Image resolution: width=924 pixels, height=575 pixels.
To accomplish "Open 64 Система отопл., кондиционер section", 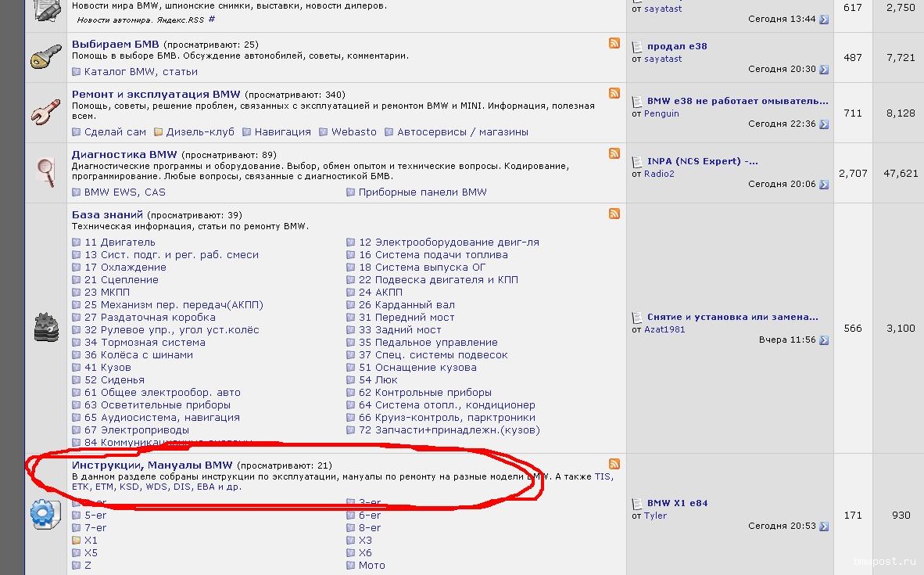I will [x=446, y=405].
